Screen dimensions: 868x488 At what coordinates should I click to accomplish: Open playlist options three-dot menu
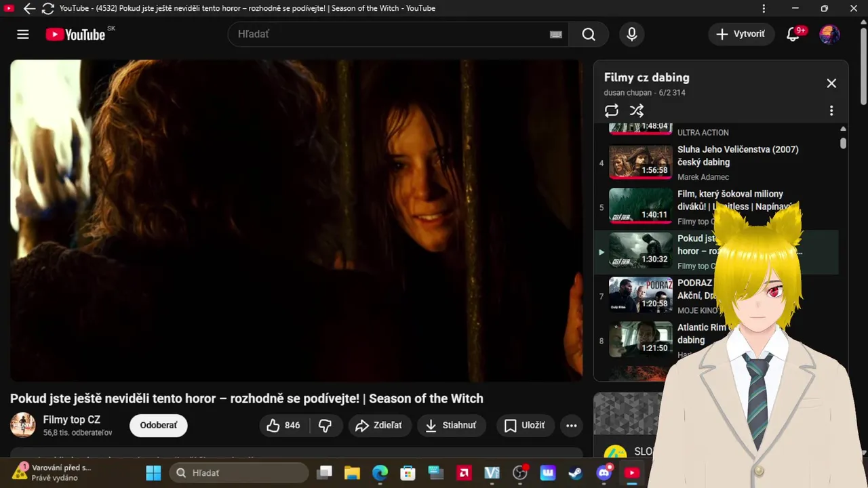click(x=831, y=110)
